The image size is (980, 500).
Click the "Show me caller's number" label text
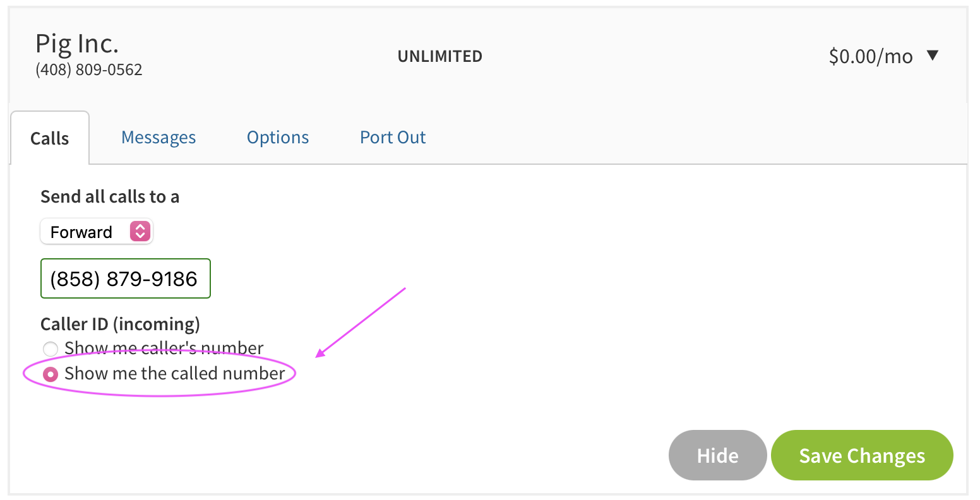(164, 348)
